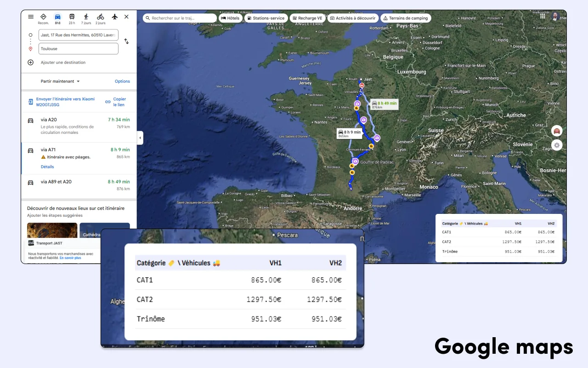Open Détails for the A71 route
588x368 pixels.
coord(47,167)
